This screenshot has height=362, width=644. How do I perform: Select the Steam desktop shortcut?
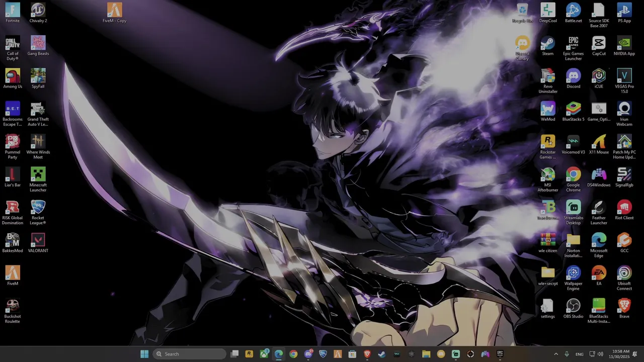pyautogui.click(x=548, y=46)
